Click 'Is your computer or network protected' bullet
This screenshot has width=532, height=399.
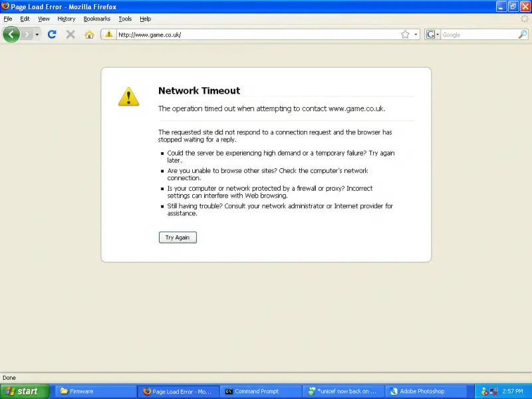click(270, 192)
